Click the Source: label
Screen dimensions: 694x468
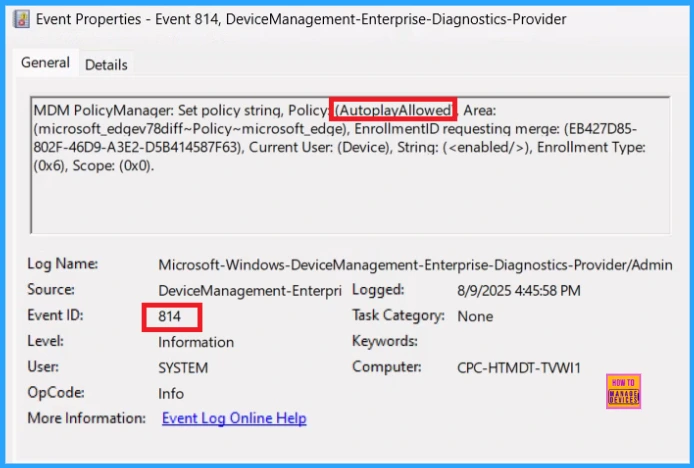click(x=51, y=290)
